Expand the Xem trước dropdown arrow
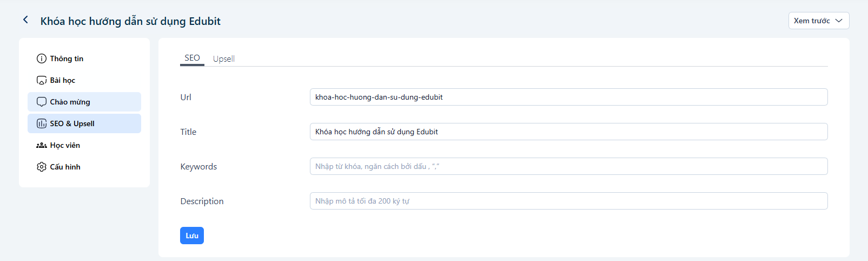868x261 pixels. pyautogui.click(x=839, y=21)
